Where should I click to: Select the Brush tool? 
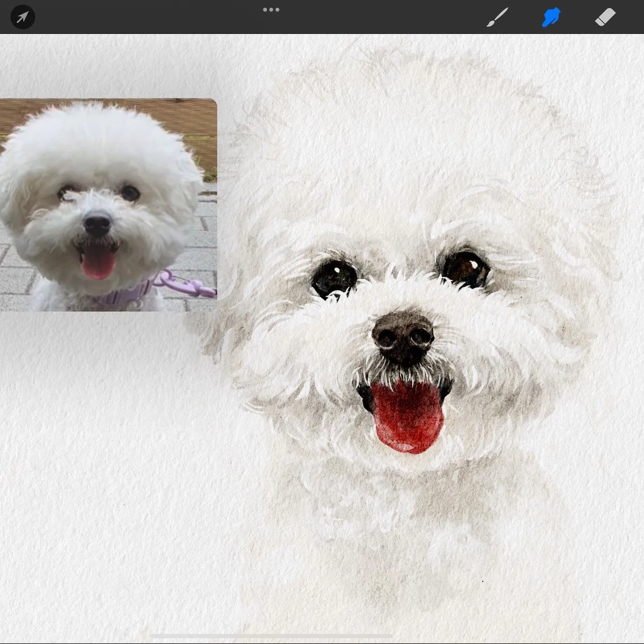point(497,17)
